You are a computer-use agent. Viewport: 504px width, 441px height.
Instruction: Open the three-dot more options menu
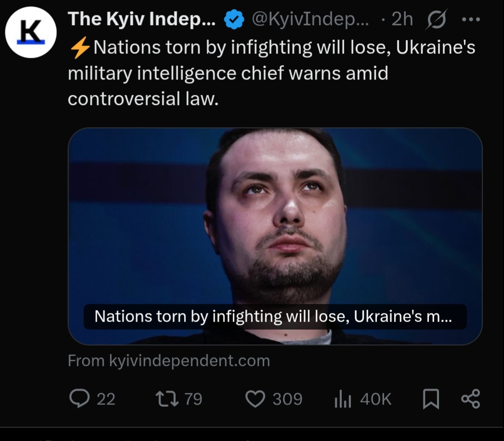pyautogui.click(x=470, y=19)
